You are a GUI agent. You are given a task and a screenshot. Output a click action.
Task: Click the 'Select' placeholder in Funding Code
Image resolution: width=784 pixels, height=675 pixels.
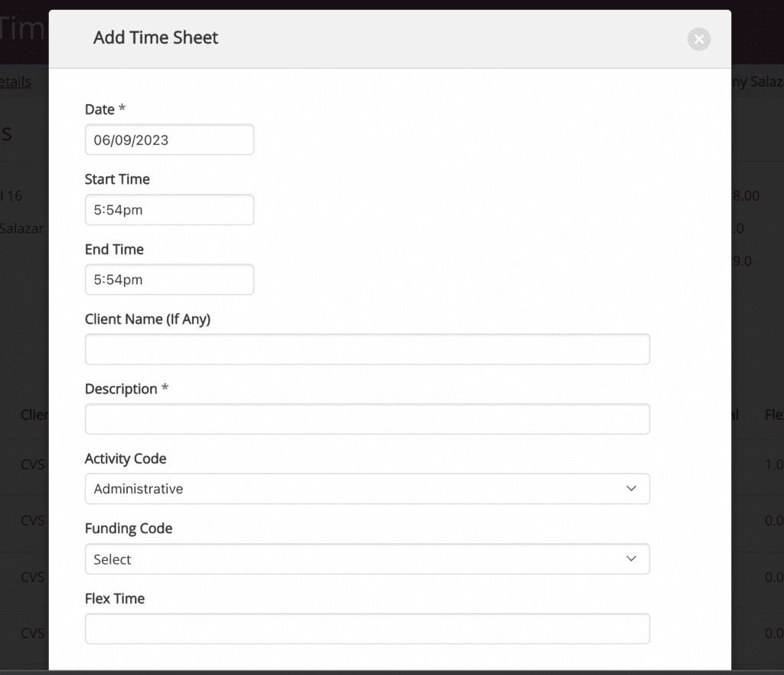(113, 559)
